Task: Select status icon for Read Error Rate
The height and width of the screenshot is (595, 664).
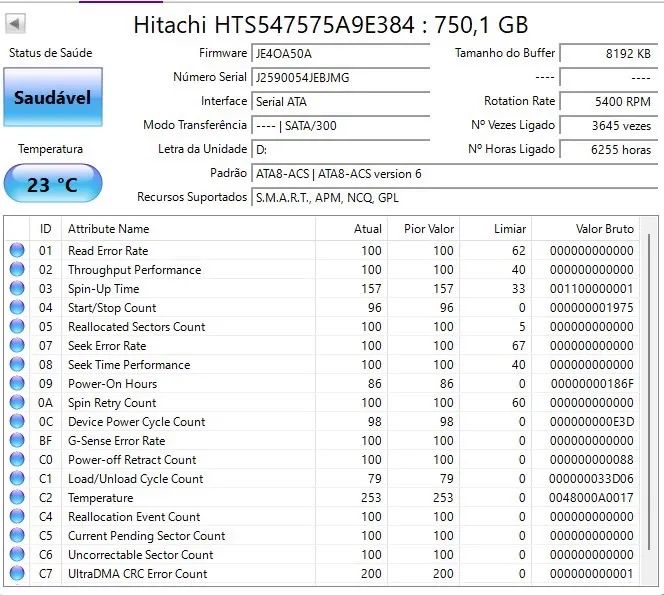Action: (17, 250)
